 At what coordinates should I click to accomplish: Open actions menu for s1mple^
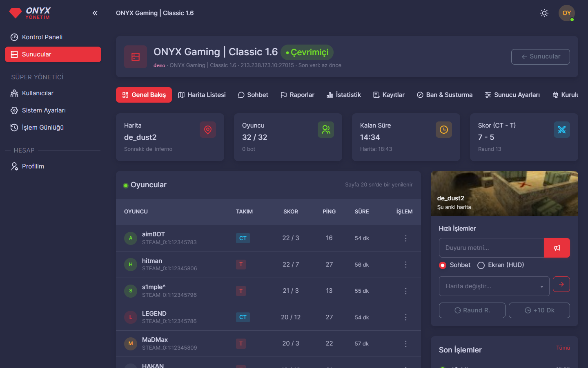(x=406, y=291)
